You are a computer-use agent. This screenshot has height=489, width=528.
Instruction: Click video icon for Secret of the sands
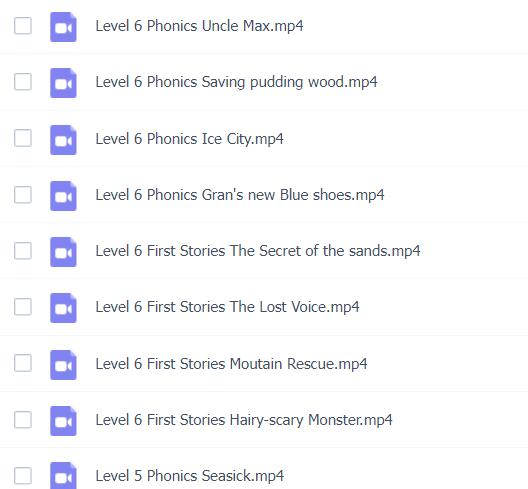[63, 252]
